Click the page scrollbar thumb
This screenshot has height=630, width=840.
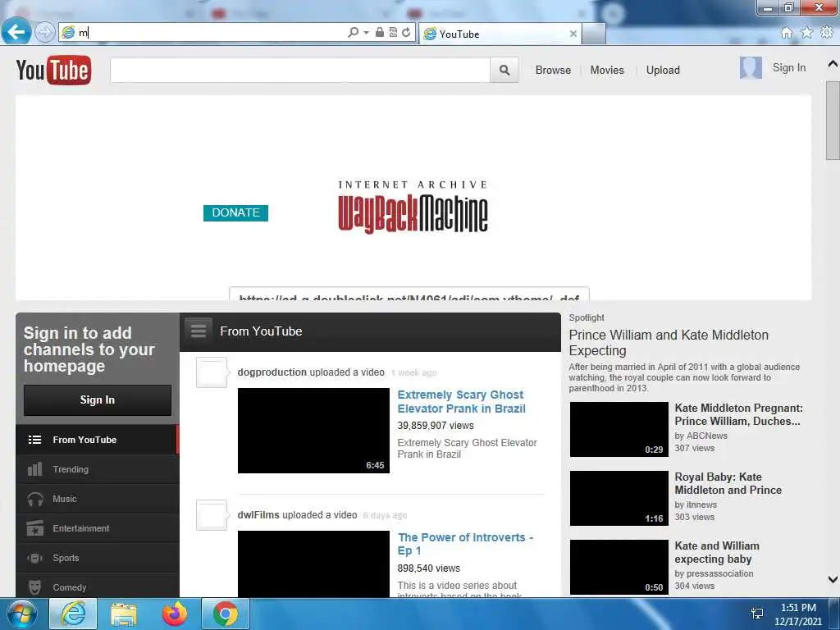833,121
